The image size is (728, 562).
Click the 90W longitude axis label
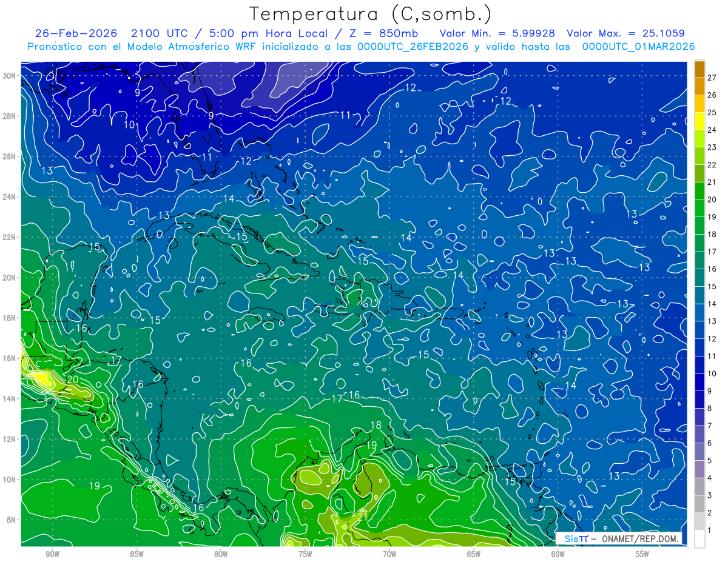[52, 554]
